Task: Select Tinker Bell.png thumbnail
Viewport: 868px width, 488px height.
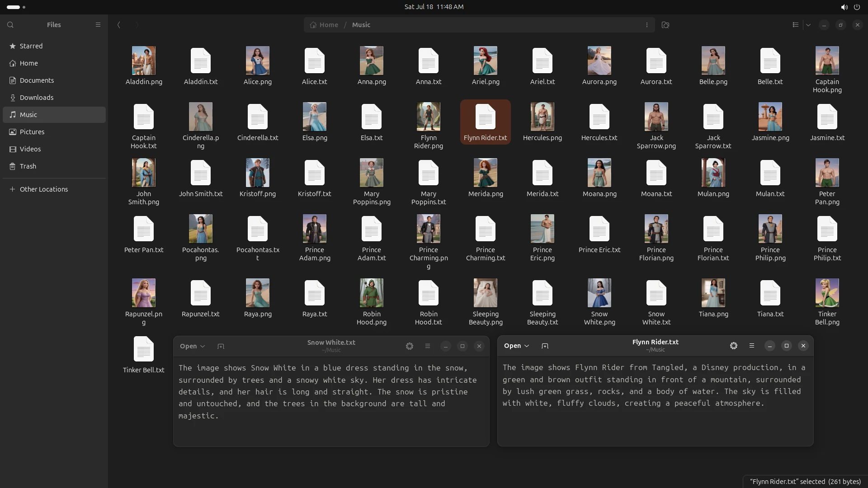Action: pos(827,293)
